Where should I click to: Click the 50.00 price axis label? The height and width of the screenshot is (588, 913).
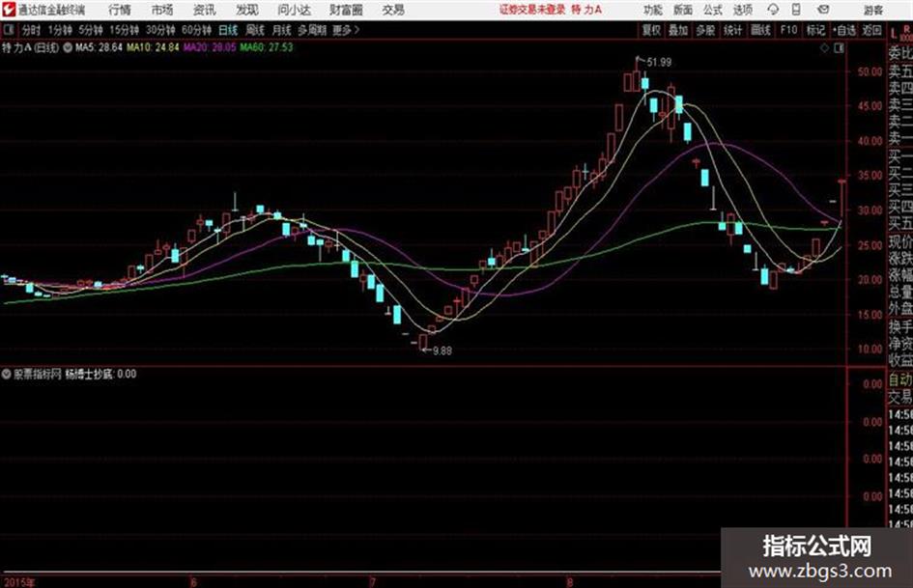click(x=870, y=71)
